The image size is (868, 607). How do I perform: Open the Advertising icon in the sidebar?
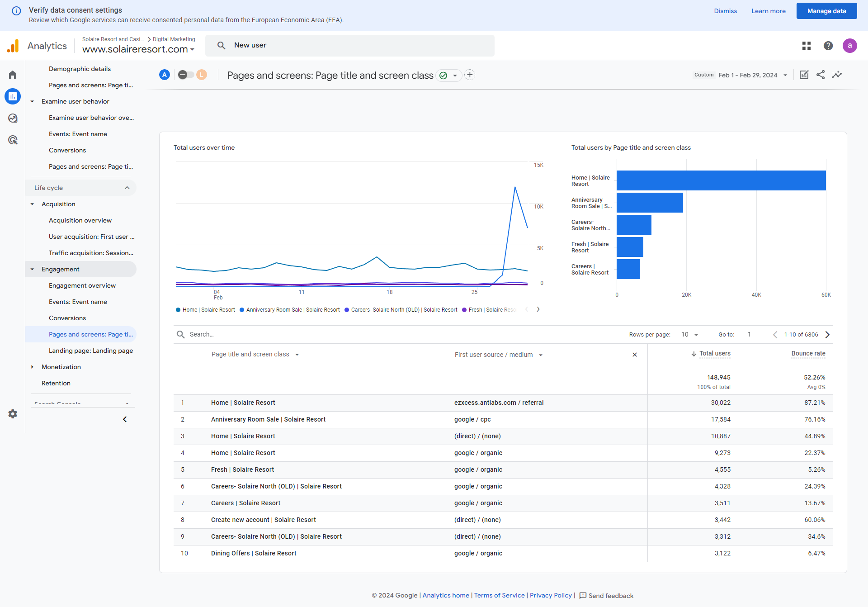(13, 140)
